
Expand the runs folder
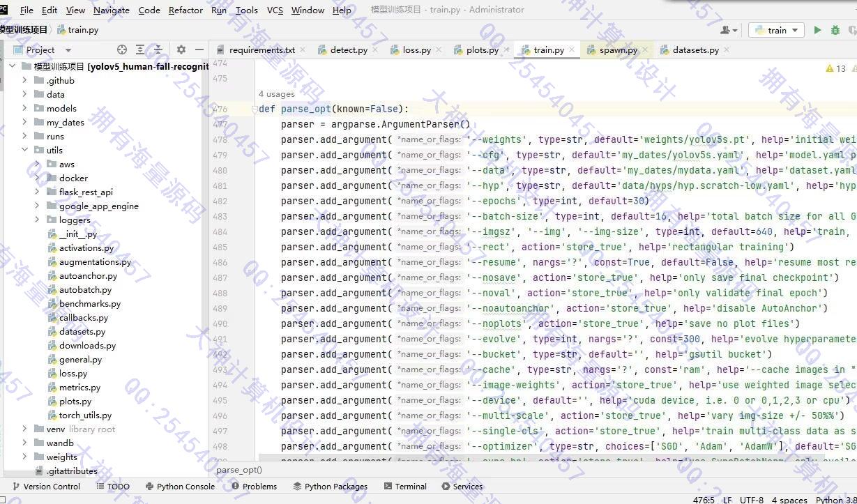coord(24,136)
